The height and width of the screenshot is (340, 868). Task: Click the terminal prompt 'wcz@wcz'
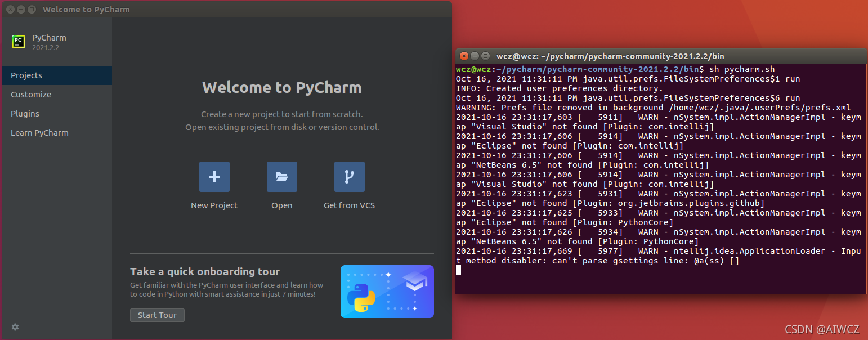point(473,69)
